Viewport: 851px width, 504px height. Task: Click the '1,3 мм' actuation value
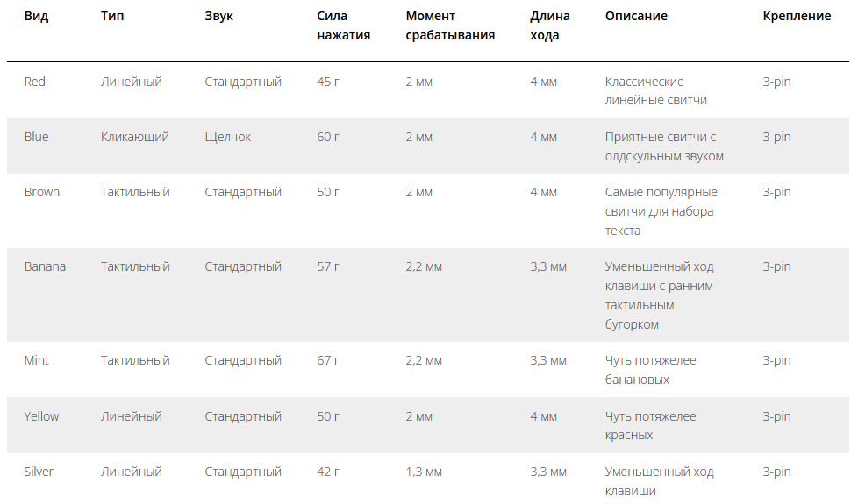coord(424,472)
